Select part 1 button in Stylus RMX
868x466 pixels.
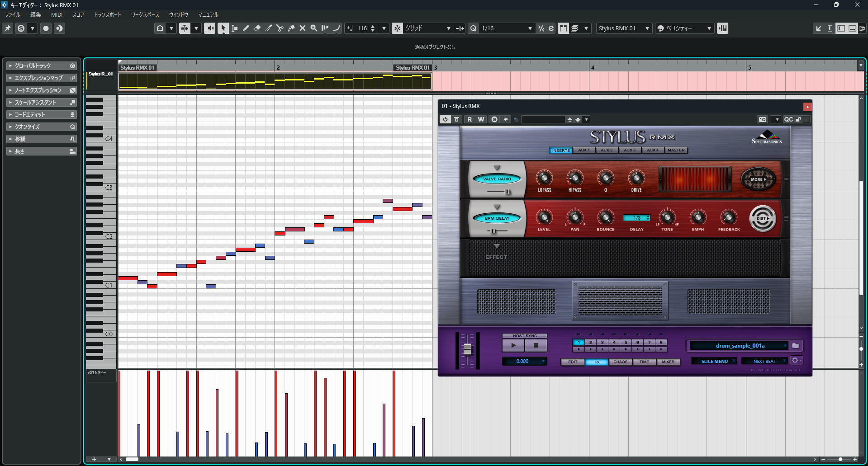tap(579, 343)
